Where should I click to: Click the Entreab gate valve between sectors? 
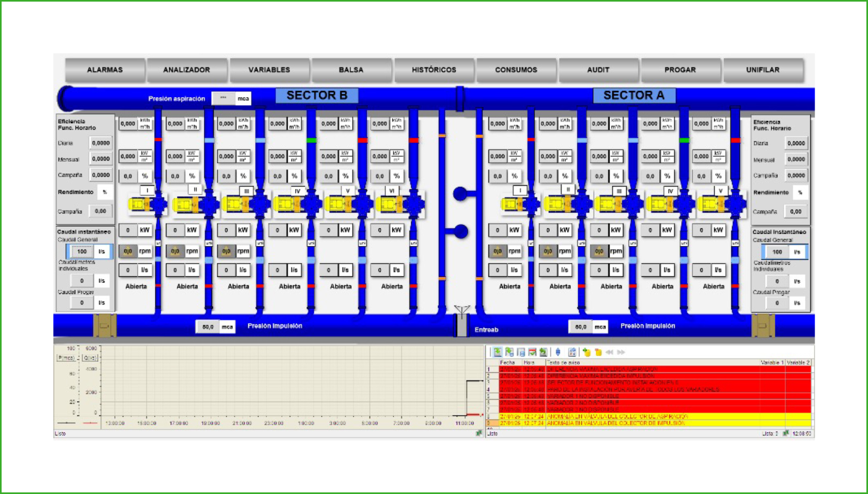461,324
